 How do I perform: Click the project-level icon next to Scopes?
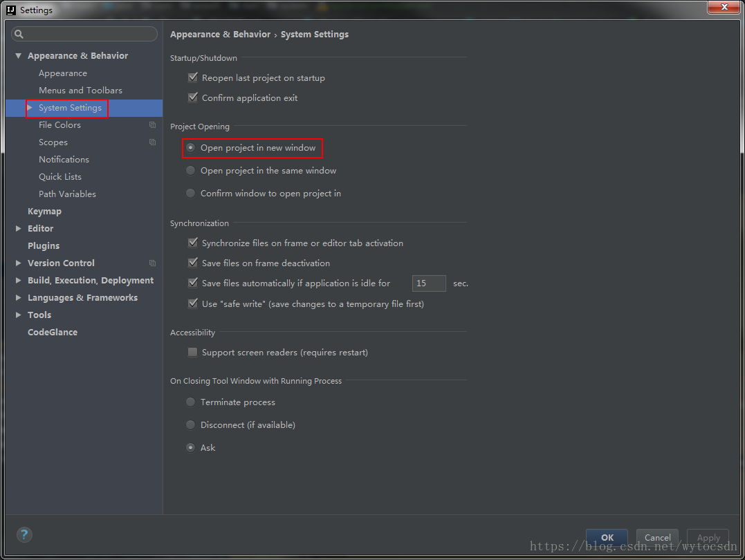(x=152, y=142)
